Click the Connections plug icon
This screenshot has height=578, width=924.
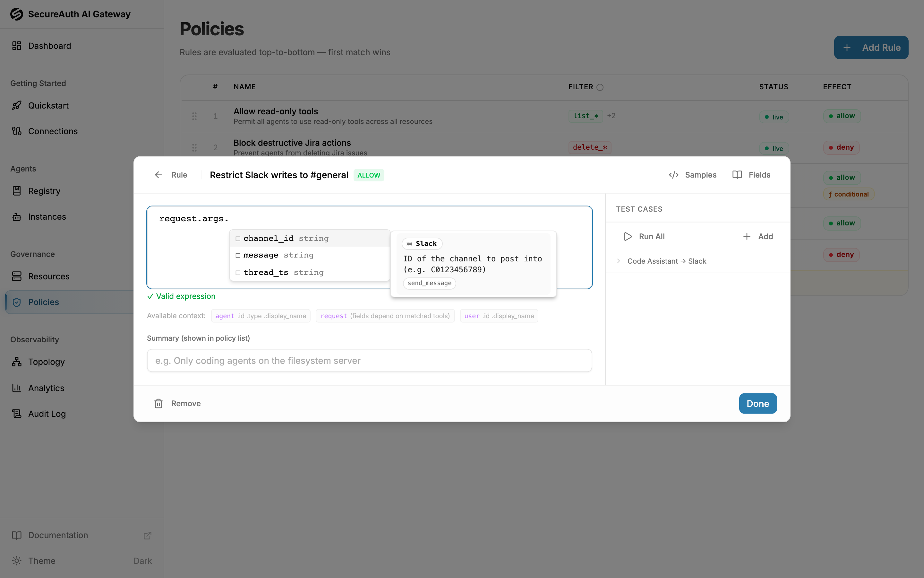click(16, 131)
